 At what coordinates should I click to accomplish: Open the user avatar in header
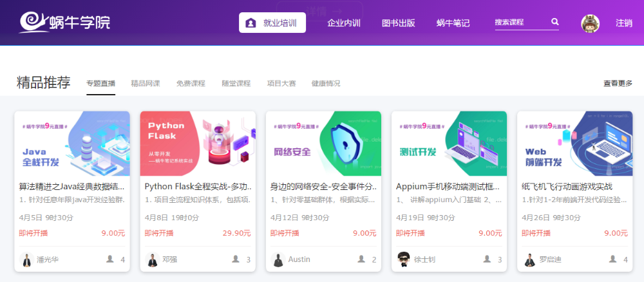pos(590,23)
